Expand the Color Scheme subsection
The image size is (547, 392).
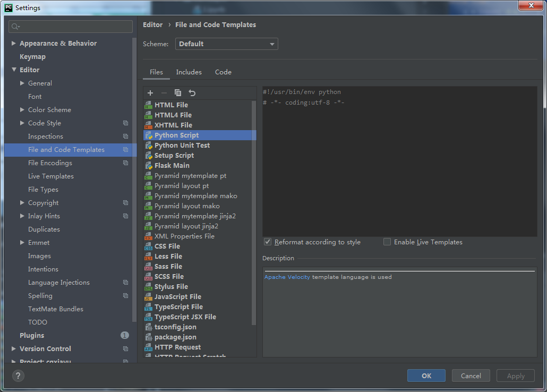click(22, 109)
